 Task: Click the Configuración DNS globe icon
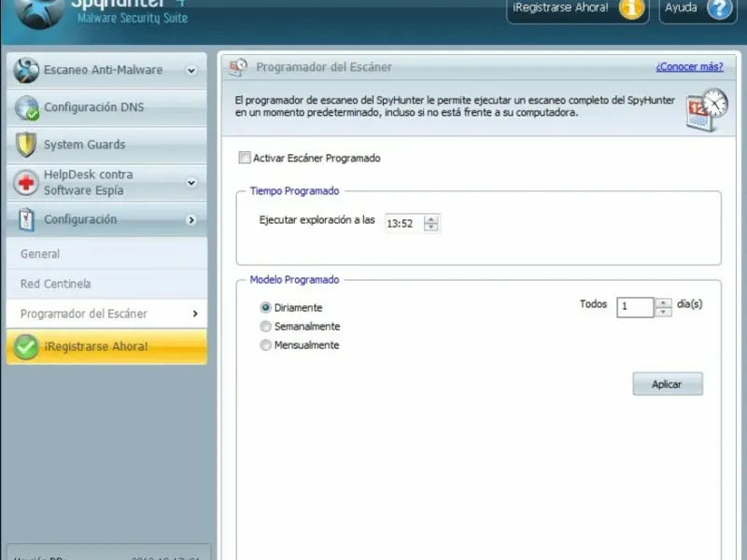point(27,107)
